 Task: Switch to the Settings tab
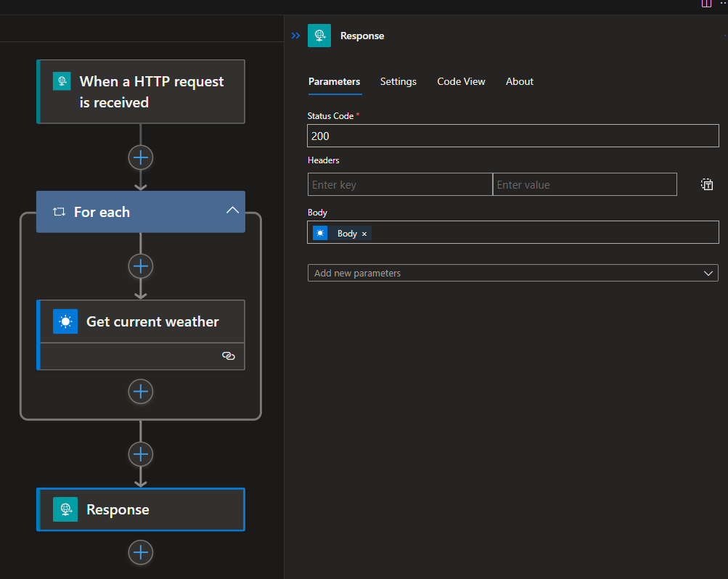click(x=398, y=82)
